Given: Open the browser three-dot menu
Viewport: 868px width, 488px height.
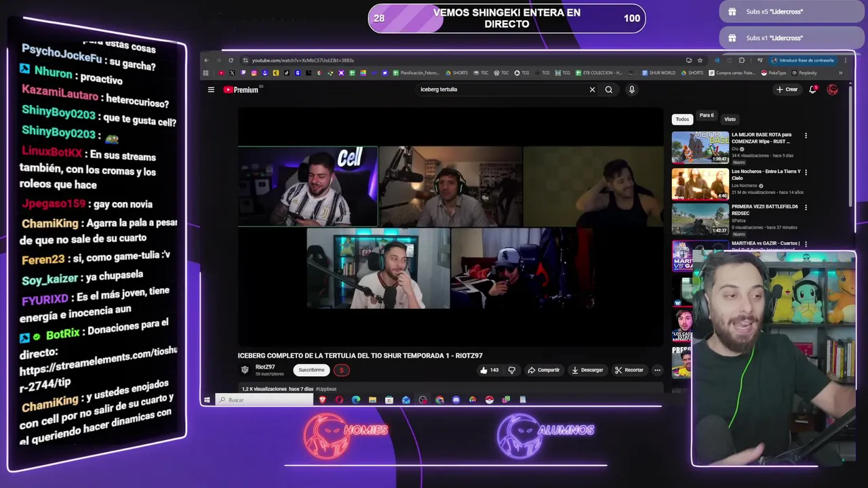Looking at the screenshot, I should (845, 60).
